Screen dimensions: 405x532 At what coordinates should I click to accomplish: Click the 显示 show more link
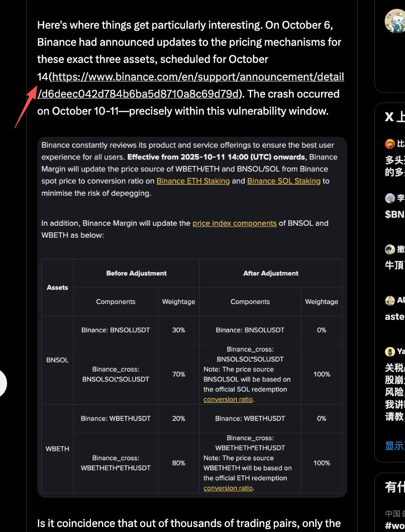[395, 446]
